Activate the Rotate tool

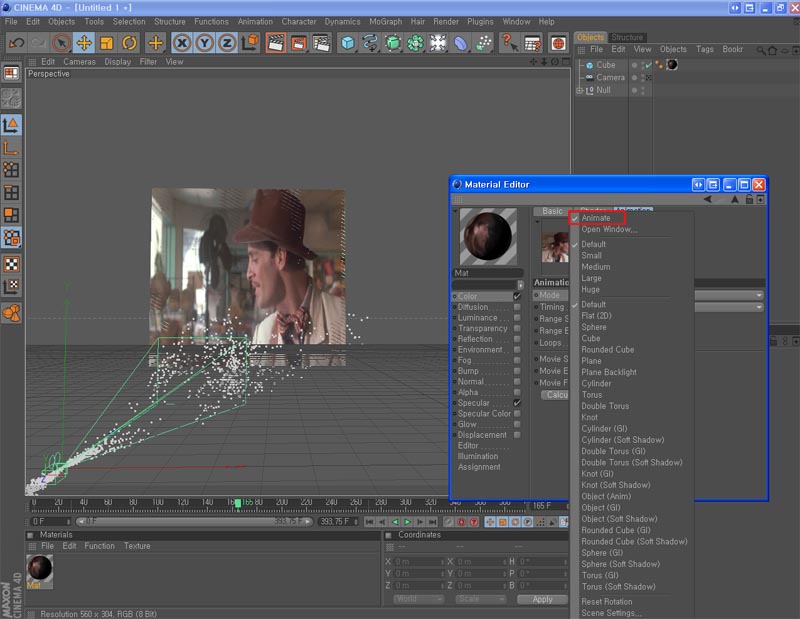coord(129,43)
